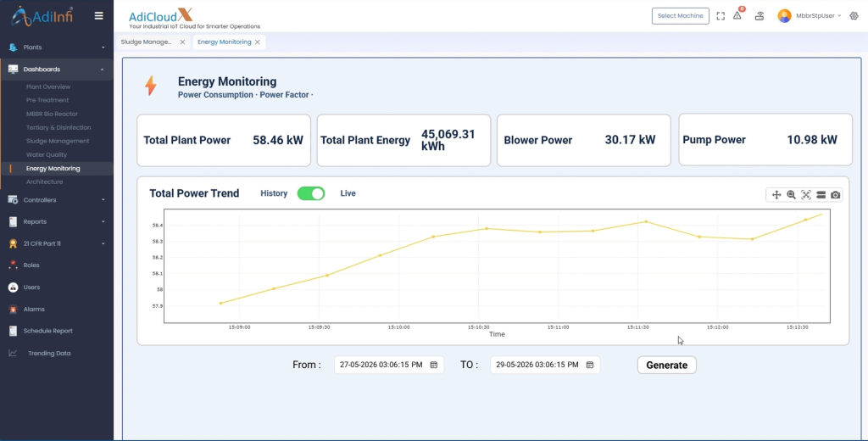Viewport: 868px width, 441px height.
Task: Open Trending Data page
Action: tap(49, 353)
